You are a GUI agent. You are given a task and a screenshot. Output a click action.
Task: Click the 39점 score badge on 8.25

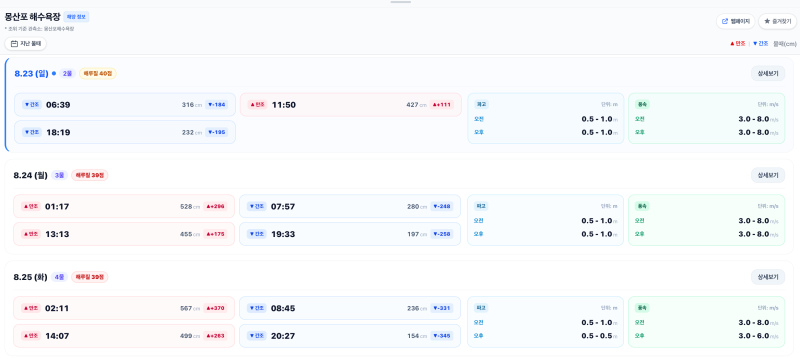click(90, 277)
